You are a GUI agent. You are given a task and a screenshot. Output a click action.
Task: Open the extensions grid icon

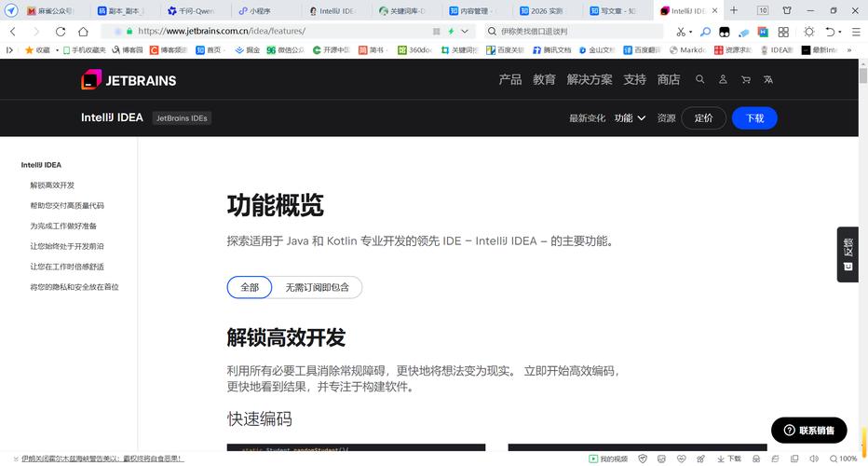[x=783, y=32]
